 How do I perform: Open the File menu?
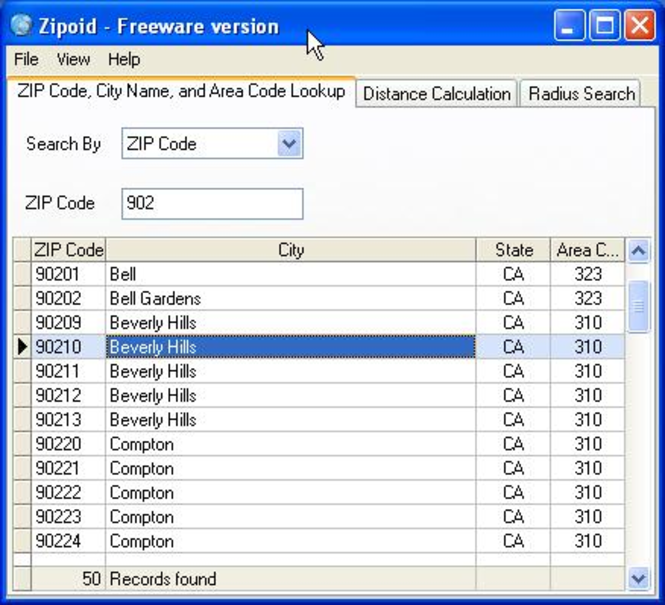[26, 60]
